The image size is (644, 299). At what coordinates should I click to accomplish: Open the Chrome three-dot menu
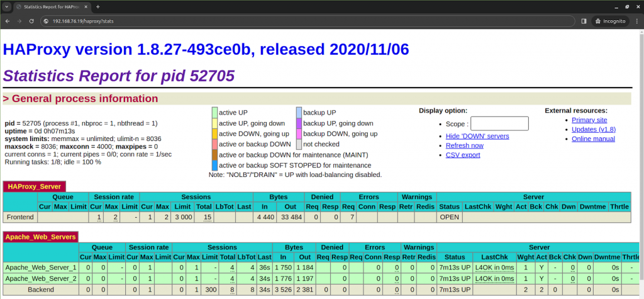[637, 21]
